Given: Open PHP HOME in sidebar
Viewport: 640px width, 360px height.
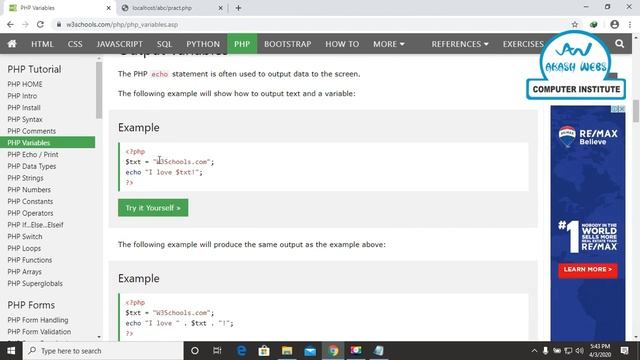Looking at the screenshot, I should coord(25,84).
